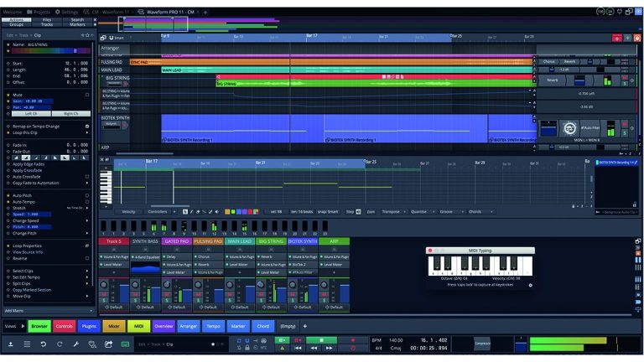
Task: Click the Plugins view button
Action: pyautogui.click(x=89, y=326)
